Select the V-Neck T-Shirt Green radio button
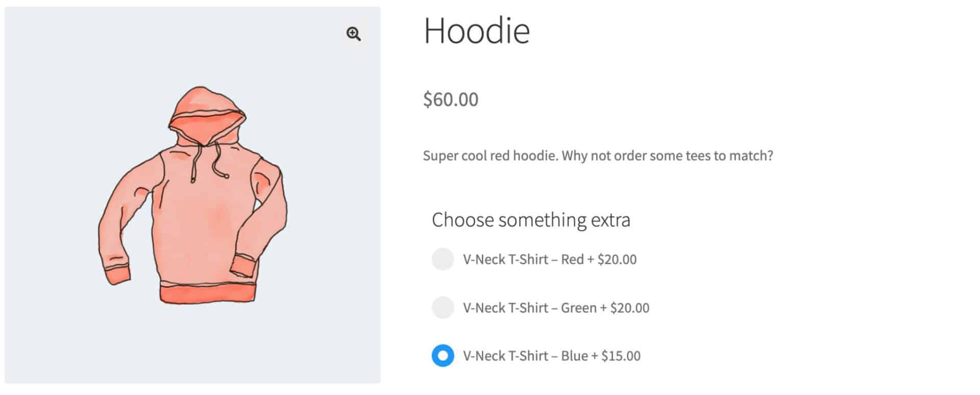The width and height of the screenshot is (980, 395). (x=443, y=308)
